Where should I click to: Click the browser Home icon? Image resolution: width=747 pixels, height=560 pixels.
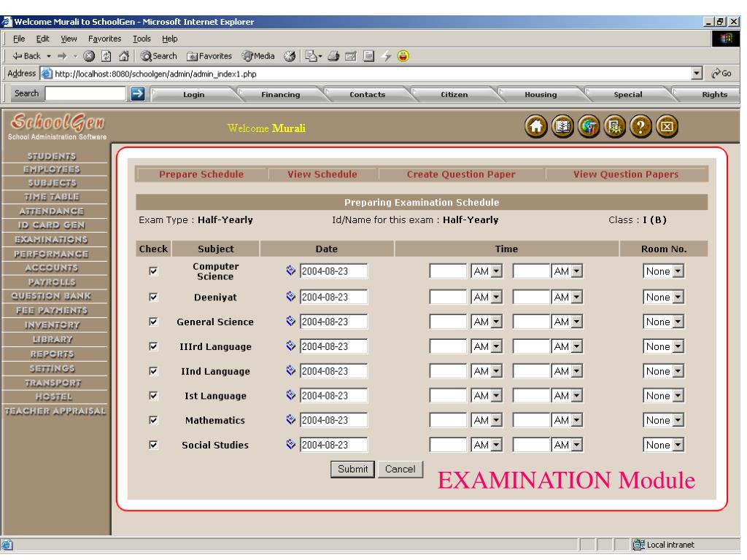click(x=124, y=56)
